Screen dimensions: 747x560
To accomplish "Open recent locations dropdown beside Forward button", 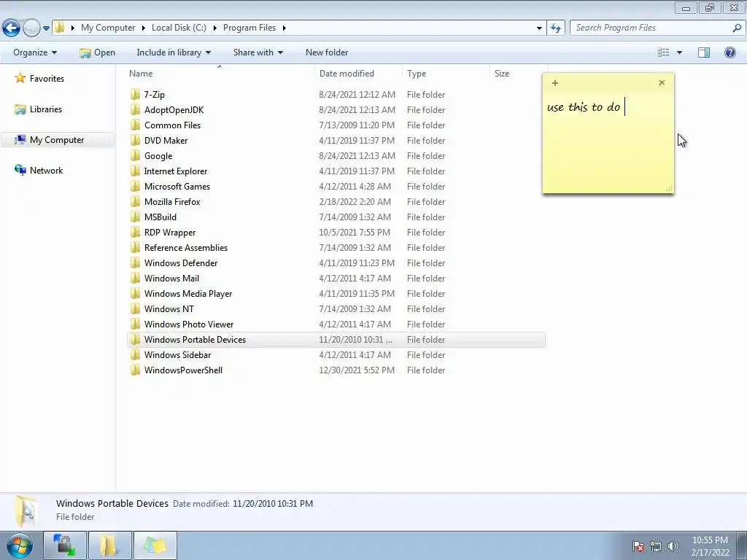I will (46, 28).
